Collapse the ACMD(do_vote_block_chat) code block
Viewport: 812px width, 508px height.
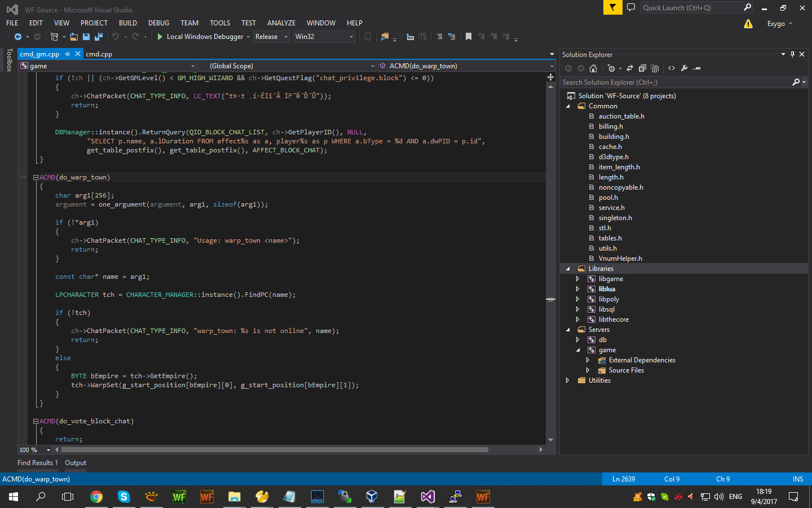(36, 421)
